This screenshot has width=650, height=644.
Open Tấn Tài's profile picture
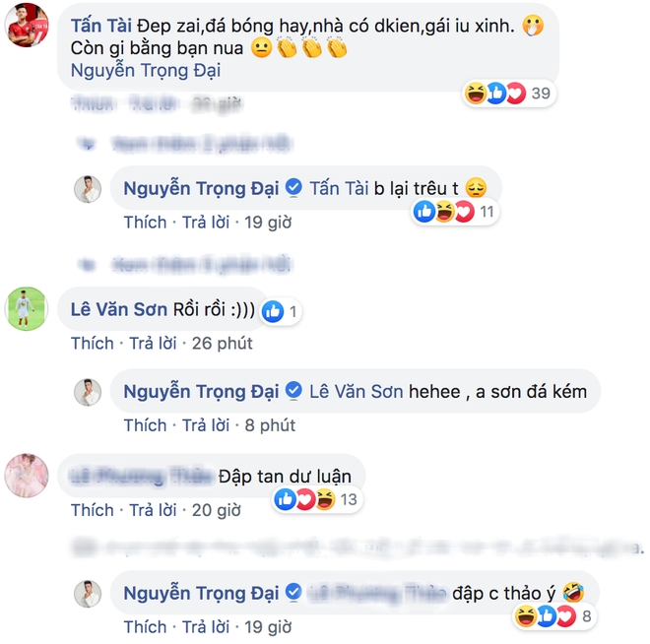tap(27, 26)
